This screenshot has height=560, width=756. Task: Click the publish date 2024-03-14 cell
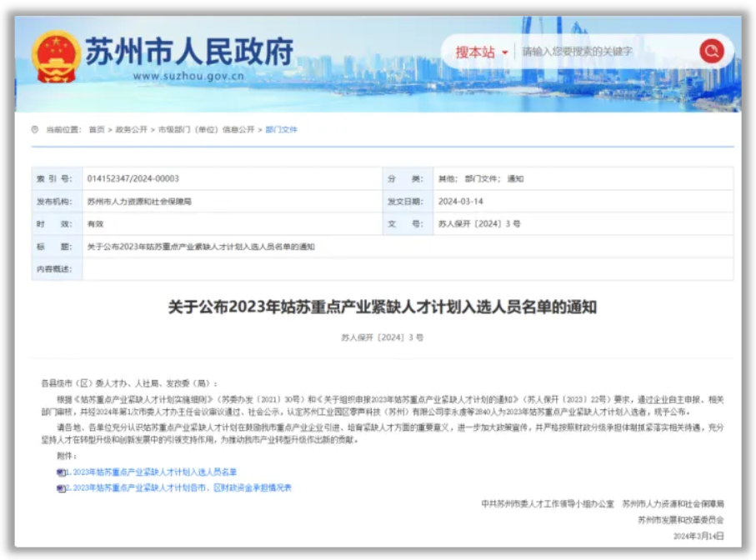click(461, 202)
